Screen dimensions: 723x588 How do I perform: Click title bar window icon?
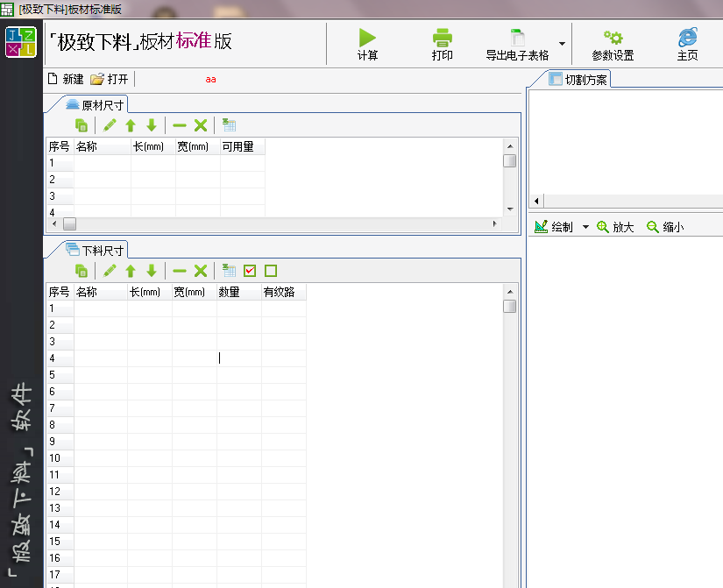tap(7, 10)
